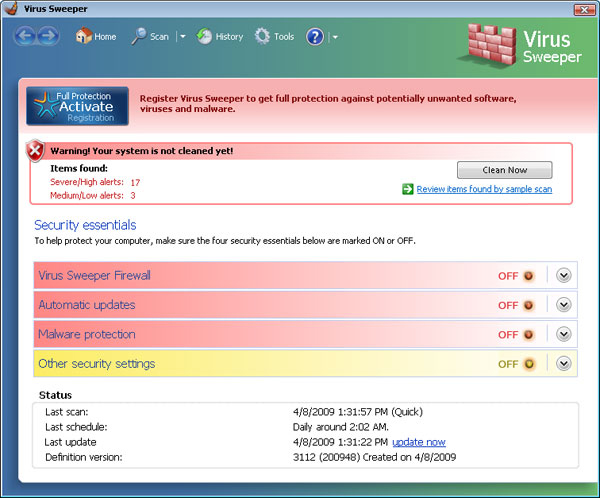Click the Last scan date value
Viewport: 600px width, 498px height.
[x=358, y=412]
